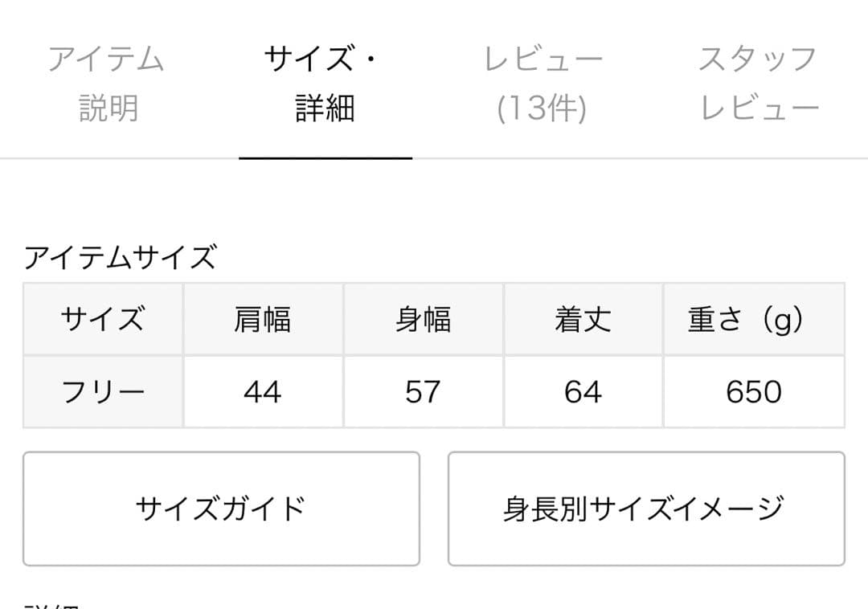
Task: Switch to the スタッフレビュー tab
Action: point(757,83)
